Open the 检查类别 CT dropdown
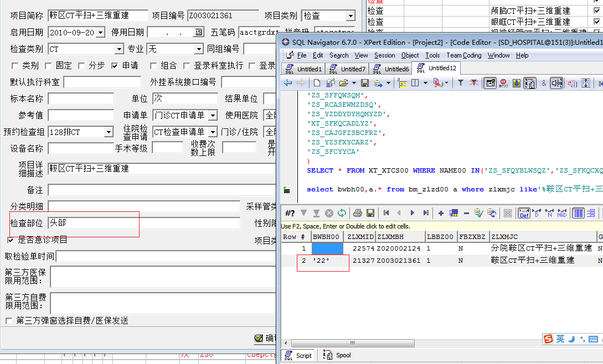Screen dimensions: 603x364 (x=119, y=49)
